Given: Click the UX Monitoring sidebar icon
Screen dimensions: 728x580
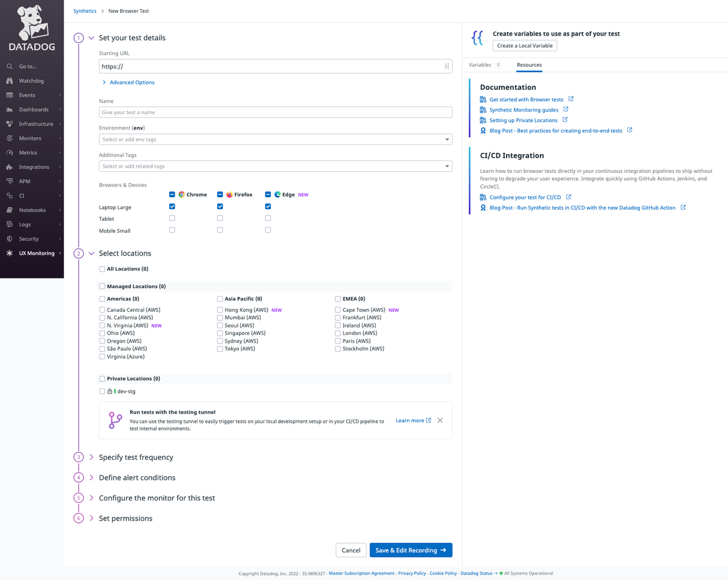Looking at the screenshot, I should pyautogui.click(x=9, y=253).
